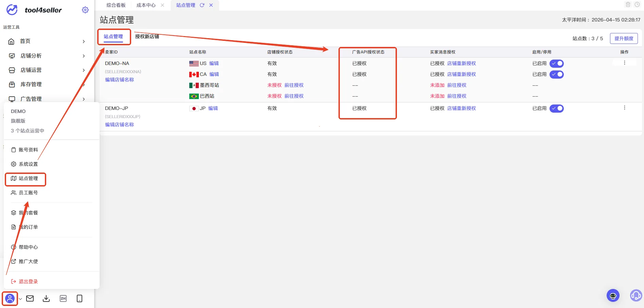Toggle the dropdown arrow beside user avatar
The height and width of the screenshot is (308, 644).
coord(20,299)
